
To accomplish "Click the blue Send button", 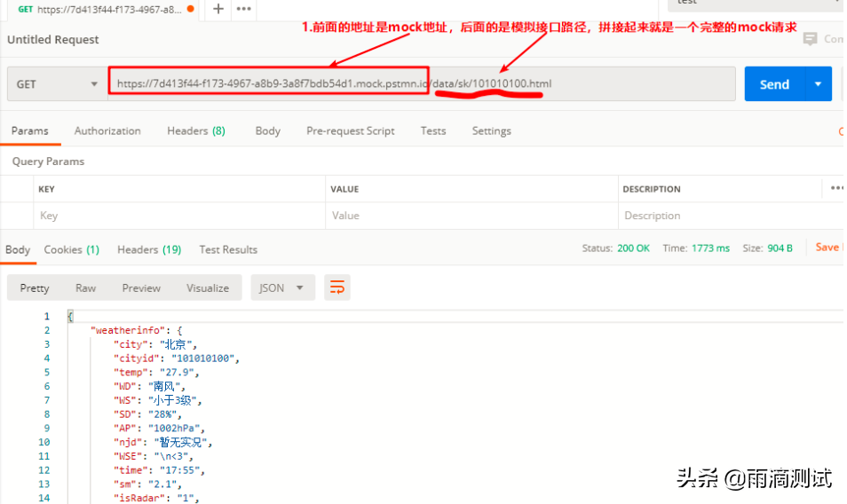I will 773,84.
